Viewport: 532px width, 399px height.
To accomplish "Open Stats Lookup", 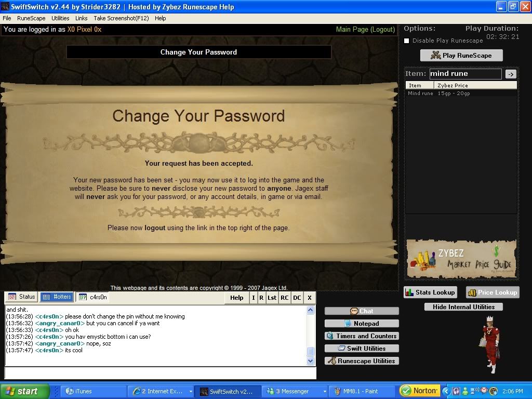I will coord(430,292).
